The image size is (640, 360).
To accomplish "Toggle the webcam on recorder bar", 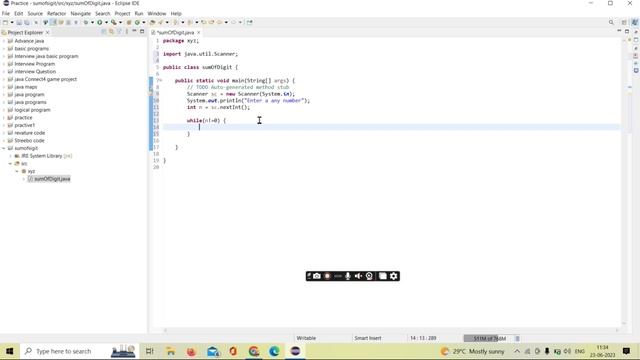I will coord(369,276).
